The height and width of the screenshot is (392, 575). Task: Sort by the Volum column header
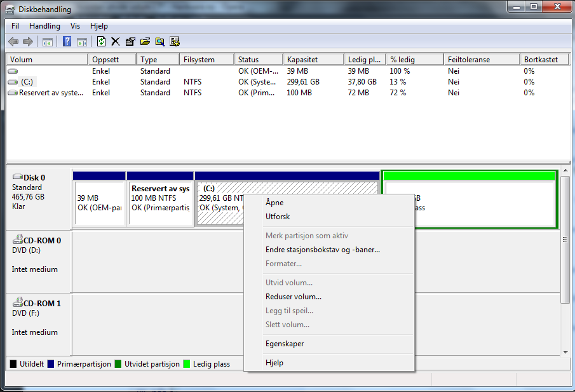(x=47, y=60)
